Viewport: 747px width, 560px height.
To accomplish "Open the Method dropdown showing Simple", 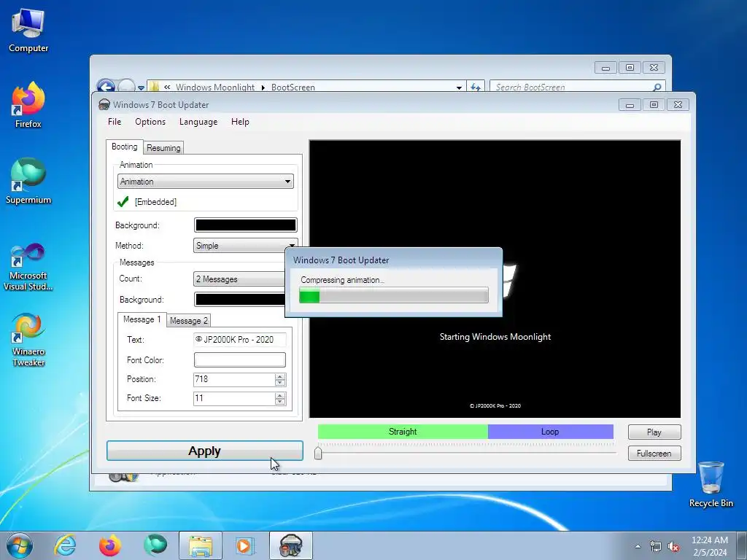I will point(245,246).
